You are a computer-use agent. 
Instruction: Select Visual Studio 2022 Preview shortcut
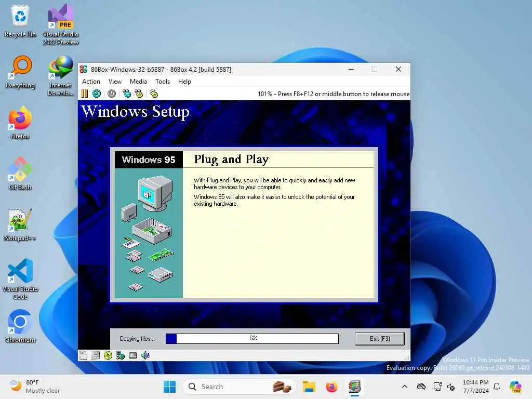[61, 24]
